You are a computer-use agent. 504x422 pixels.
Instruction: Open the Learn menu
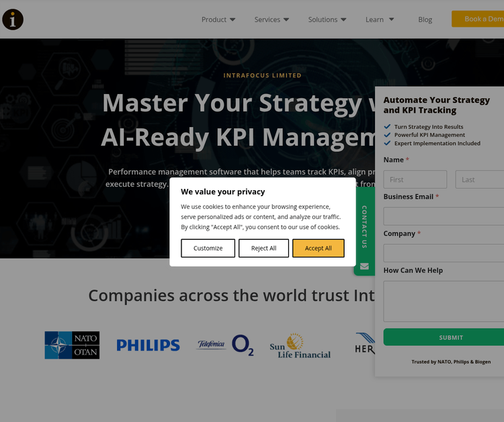click(380, 19)
